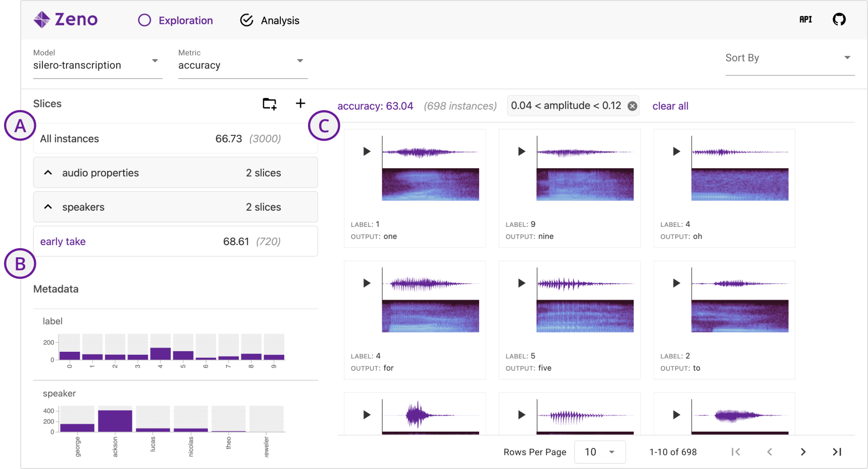This screenshot has width=868, height=469.
Task: Open spectrogram of instance with output one
Action: coord(430,184)
